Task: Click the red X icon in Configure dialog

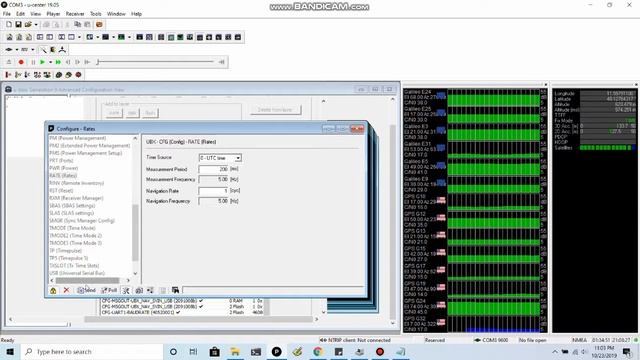Action: tap(66, 290)
